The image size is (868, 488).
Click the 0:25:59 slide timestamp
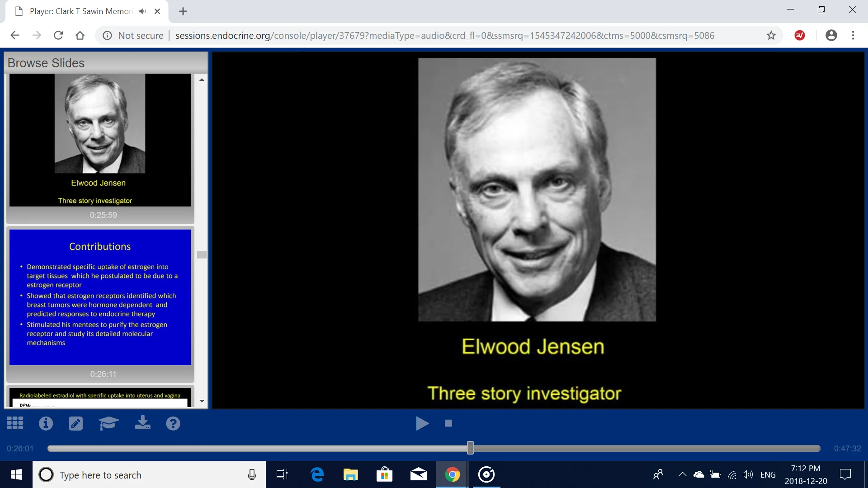point(103,215)
